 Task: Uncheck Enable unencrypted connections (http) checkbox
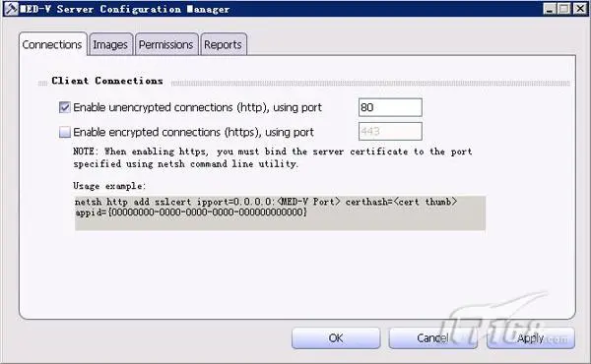(x=65, y=107)
